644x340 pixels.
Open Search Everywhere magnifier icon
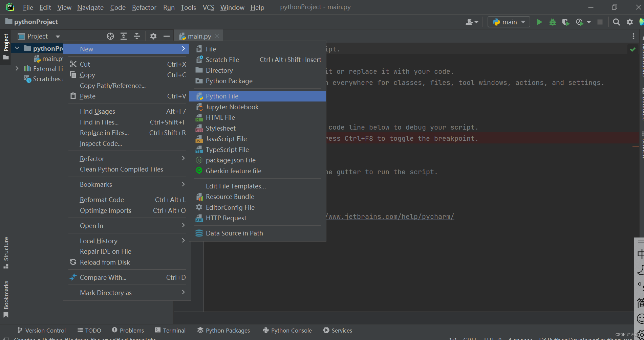click(x=616, y=22)
